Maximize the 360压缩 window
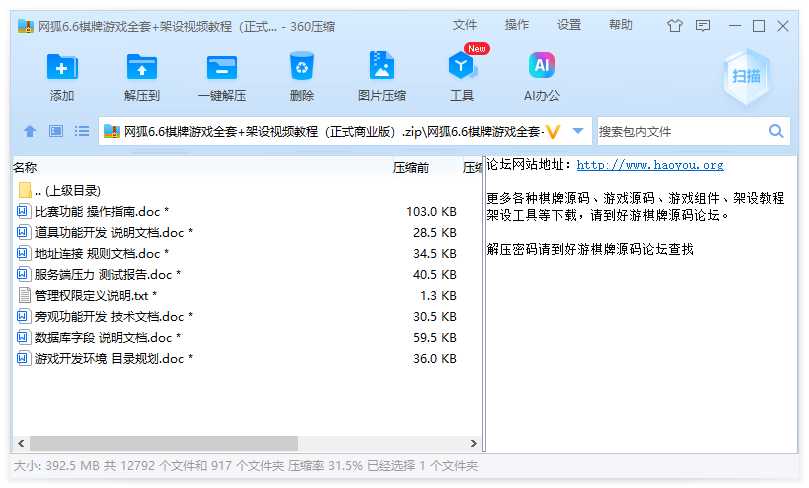Image resolution: width=809 pixels, height=488 pixels. coord(758,26)
